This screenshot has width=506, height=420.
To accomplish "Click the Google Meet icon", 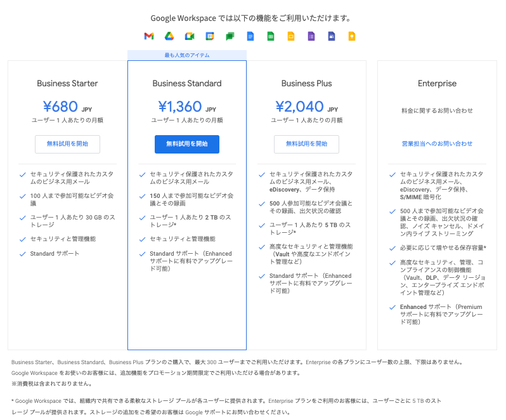I will pyautogui.click(x=190, y=36).
